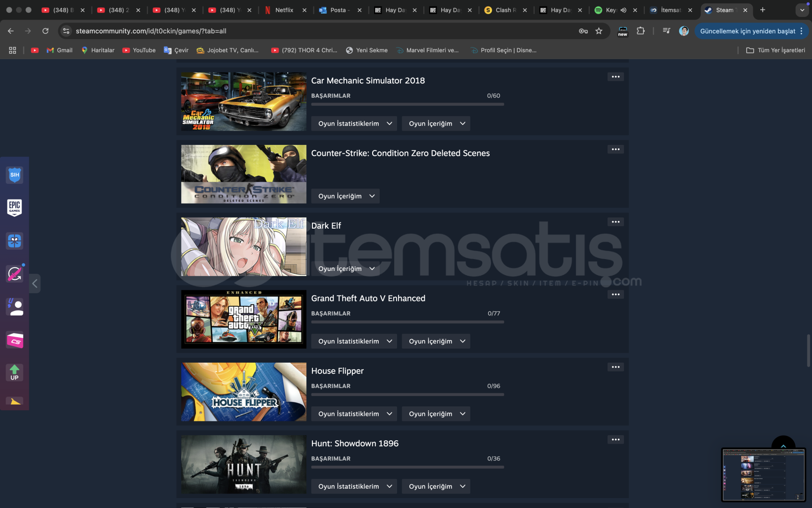Open the tab search dropdown arrow
The image size is (812, 508).
tap(802, 10)
